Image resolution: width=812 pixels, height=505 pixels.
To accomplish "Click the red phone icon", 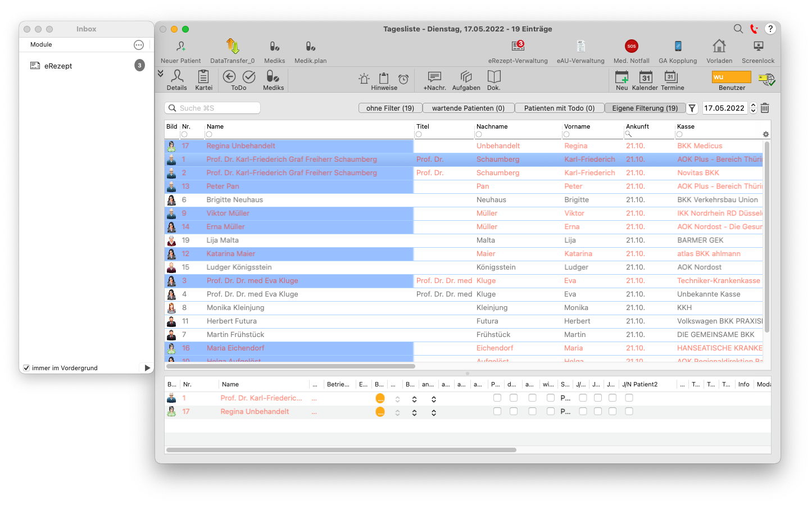I will (754, 29).
